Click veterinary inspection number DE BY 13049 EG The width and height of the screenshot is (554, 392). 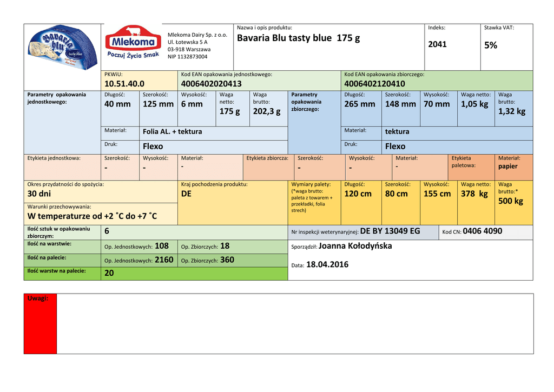pyautogui.click(x=390, y=231)
